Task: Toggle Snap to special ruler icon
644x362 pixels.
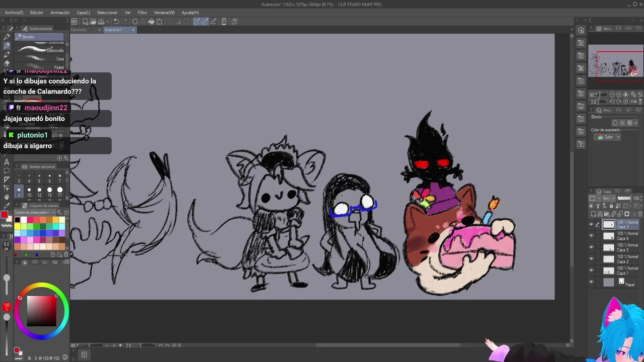Action: (x=205, y=22)
